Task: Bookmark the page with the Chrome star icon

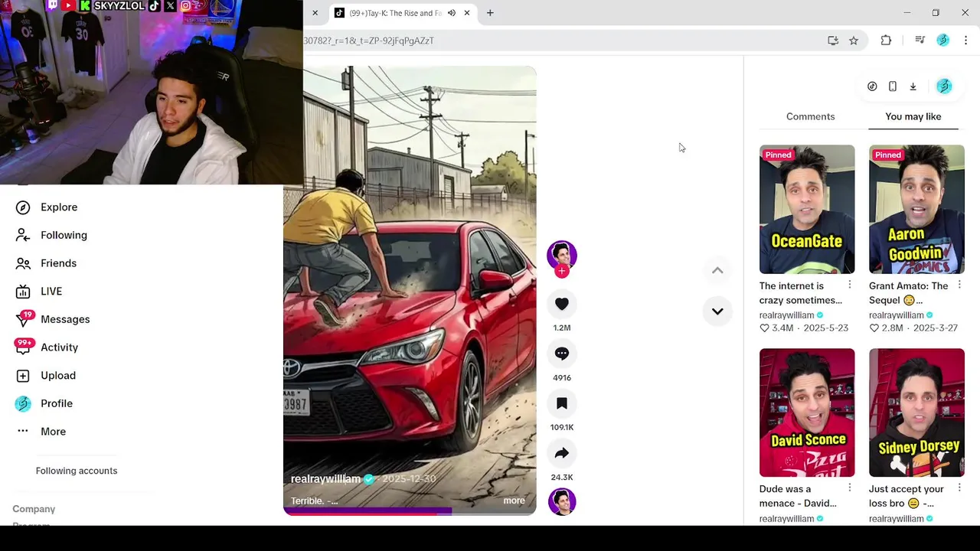Action: (854, 41)
